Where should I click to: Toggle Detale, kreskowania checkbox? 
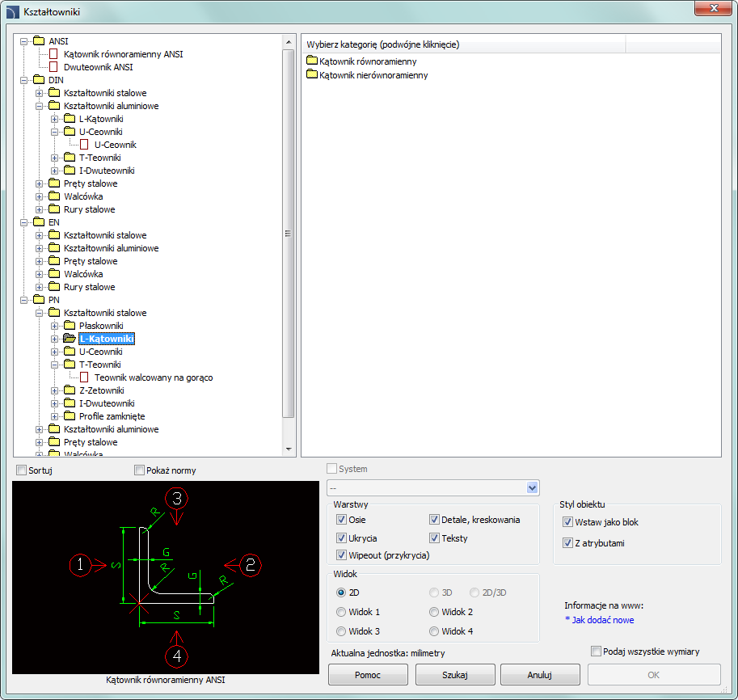(x=434, y=520)
